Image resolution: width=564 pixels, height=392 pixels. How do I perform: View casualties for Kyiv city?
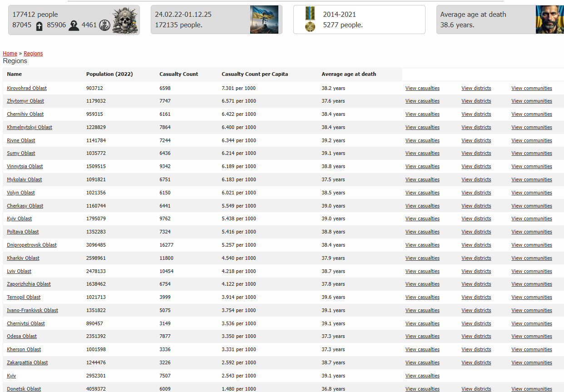(422, 376)
